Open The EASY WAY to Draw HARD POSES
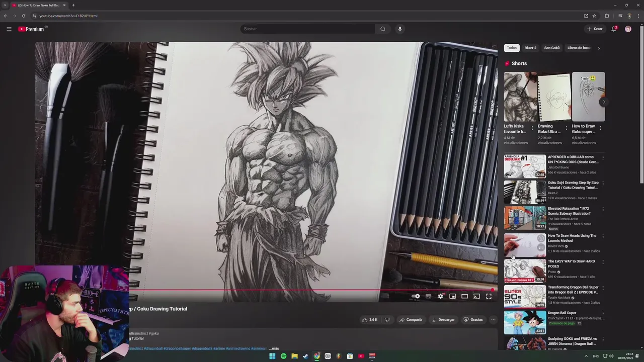 click(x=572, y=263)
